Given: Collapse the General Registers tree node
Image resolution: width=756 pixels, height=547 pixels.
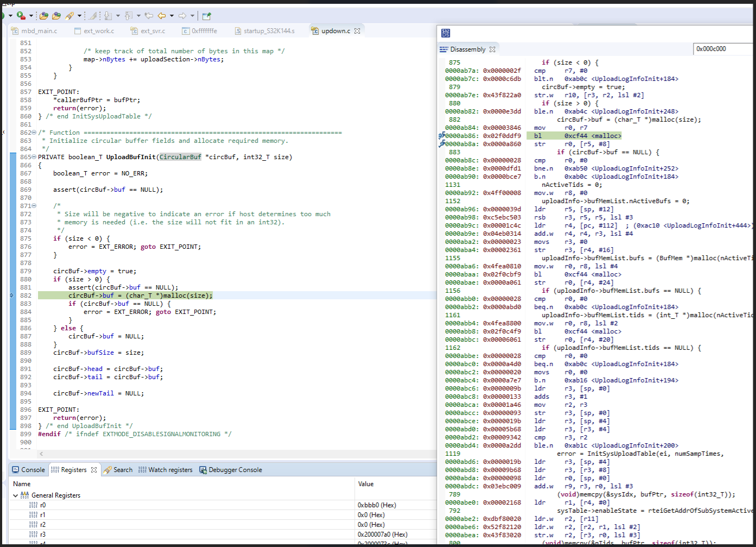Looking at the screenshot, I should pos(15,495).
